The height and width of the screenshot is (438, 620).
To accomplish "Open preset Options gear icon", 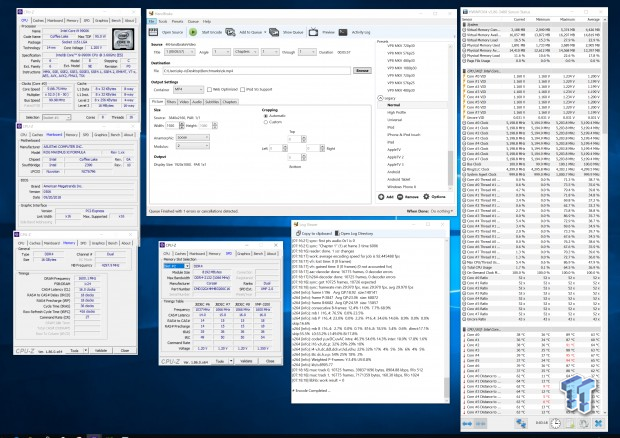I will pyautogui.click(x=426, y=196).
